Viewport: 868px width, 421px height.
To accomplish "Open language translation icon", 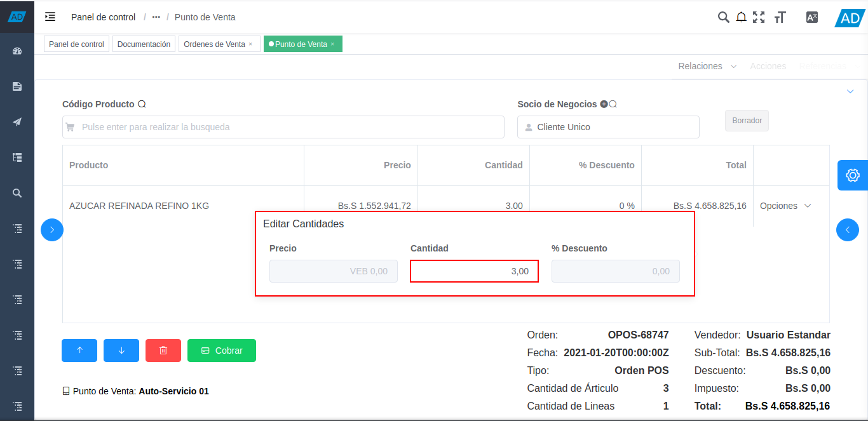I will [811, 17].
